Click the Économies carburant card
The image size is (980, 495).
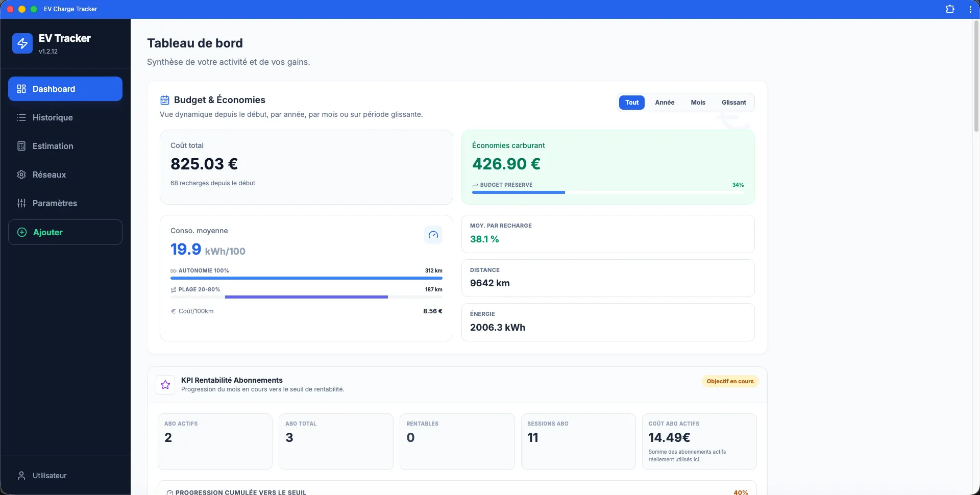[x=608, y=167]
